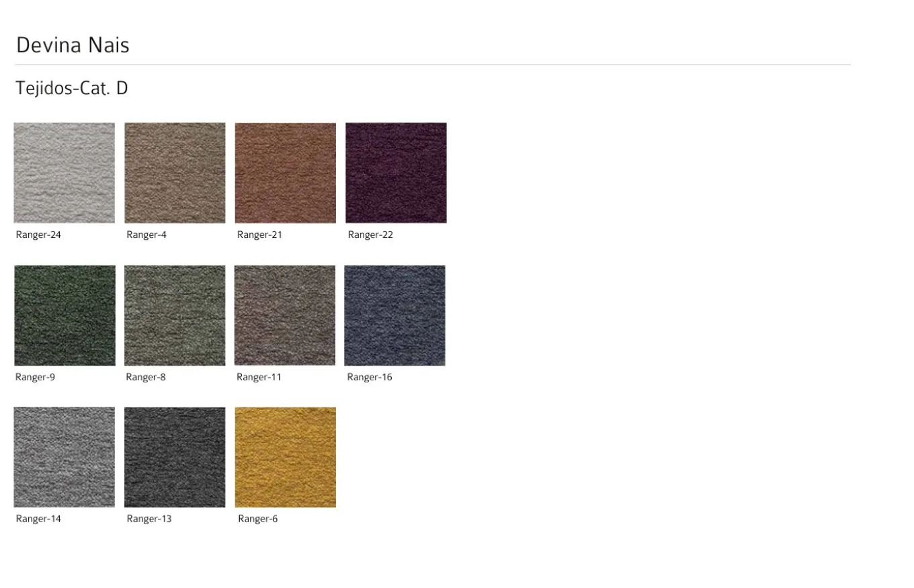This screenshot has height=588, width=914.
Task: Click the Devina Nais heading
Action: (73, 45)
